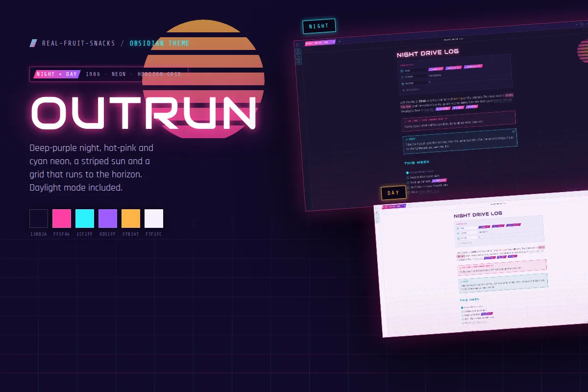Open a new tab with plus in night window
The image size is (588, 392).
(x=340, y=41)
